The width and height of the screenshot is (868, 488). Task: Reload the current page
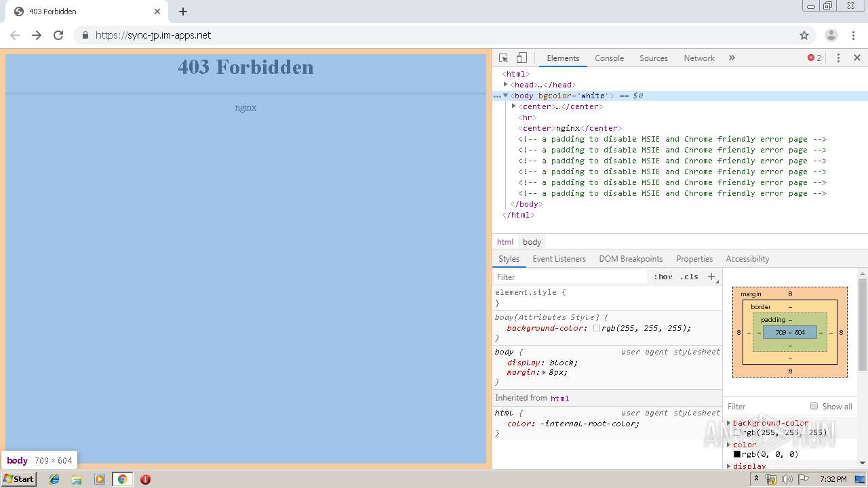[x=58, y=35]
